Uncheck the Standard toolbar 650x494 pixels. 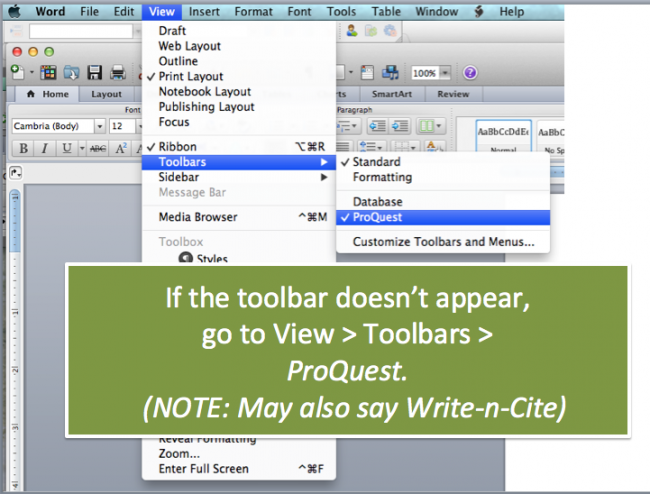443,162
